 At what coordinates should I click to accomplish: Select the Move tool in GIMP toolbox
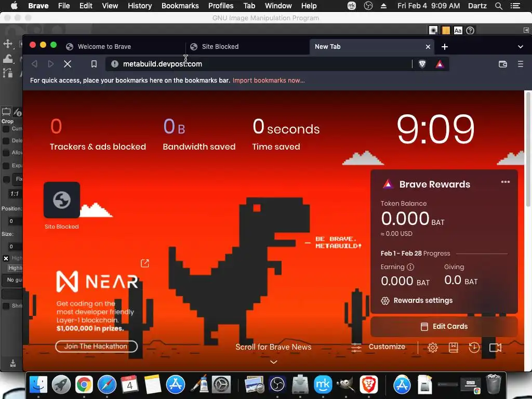(x=8, y=44)
